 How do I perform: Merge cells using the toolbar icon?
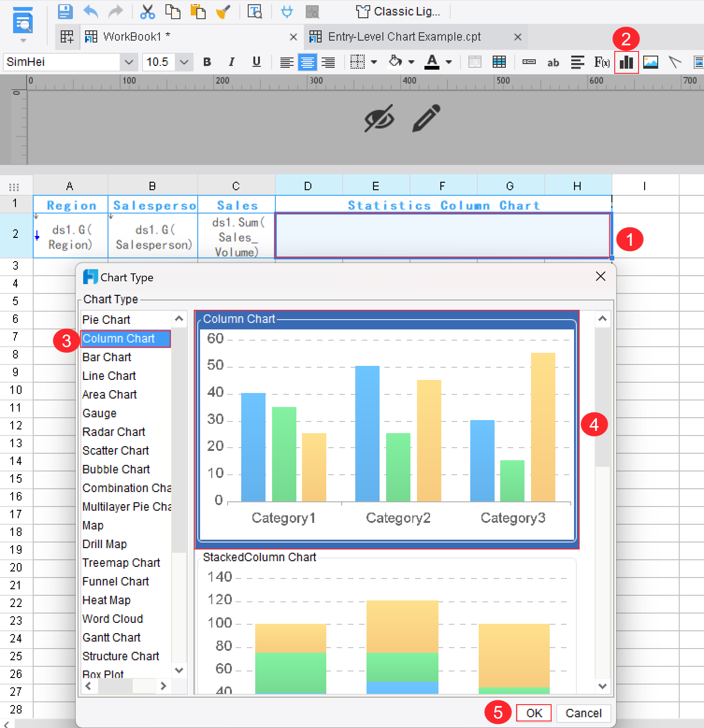474,62
